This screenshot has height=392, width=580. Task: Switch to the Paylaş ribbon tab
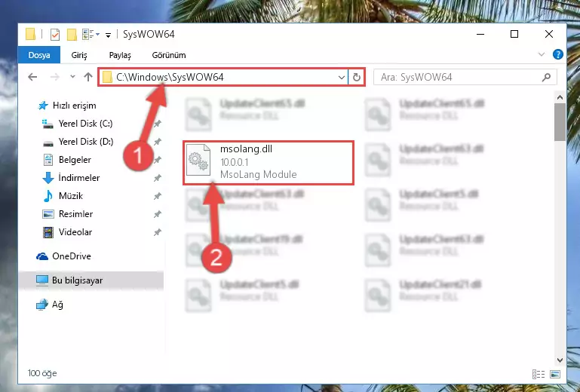pyautogui.click(x=120, y=55)
